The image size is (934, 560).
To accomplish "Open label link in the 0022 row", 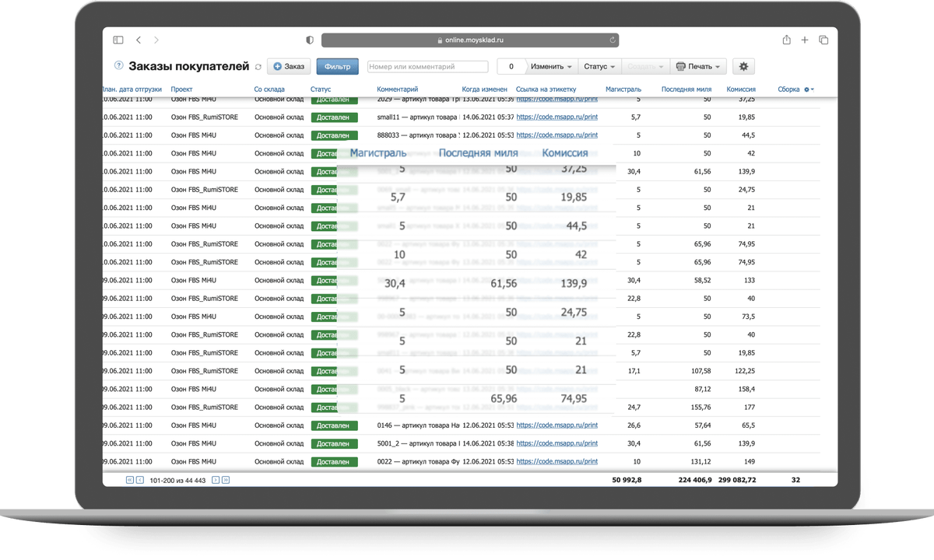I will click(x=557, y=462).
